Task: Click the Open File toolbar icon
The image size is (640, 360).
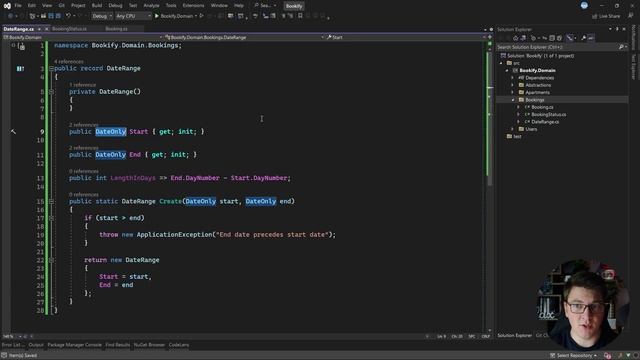Action: pos(43,16)
